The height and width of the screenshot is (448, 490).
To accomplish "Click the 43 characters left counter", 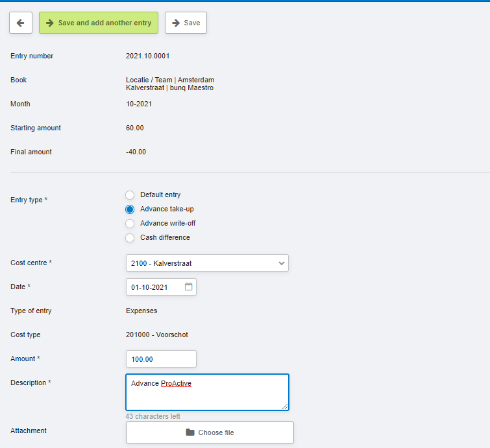I will pyautogui.click(x=153, y=416).
